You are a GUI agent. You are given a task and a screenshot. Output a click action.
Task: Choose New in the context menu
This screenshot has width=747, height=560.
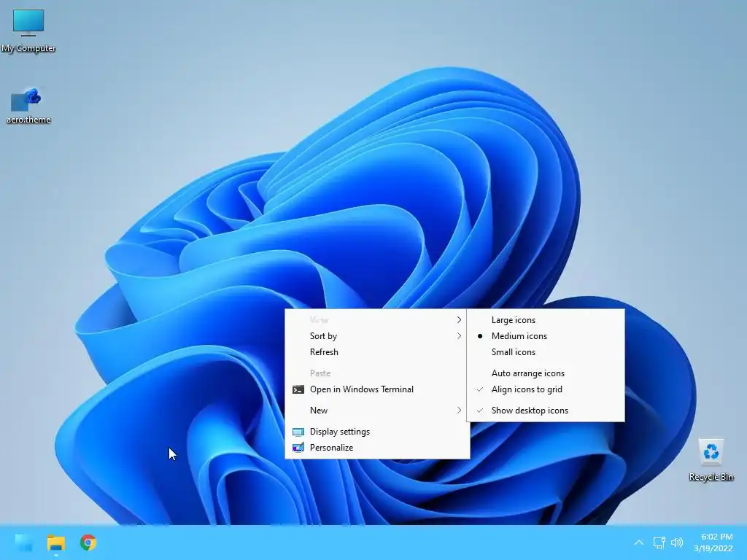pyautogui.click(x=377, y=410)
